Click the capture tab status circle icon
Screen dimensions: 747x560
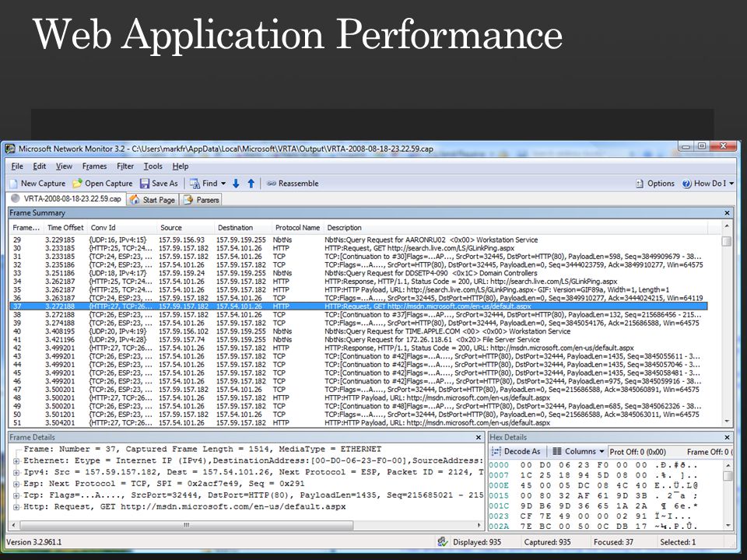16,198
